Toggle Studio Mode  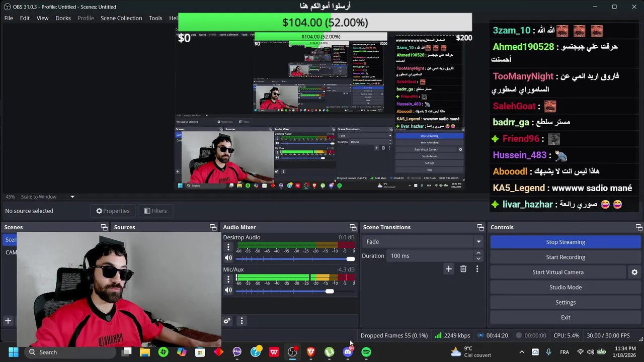click(566, 287)
